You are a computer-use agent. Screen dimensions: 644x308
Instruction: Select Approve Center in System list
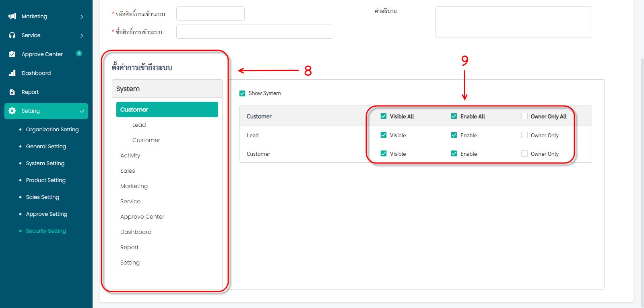point(142,217)
